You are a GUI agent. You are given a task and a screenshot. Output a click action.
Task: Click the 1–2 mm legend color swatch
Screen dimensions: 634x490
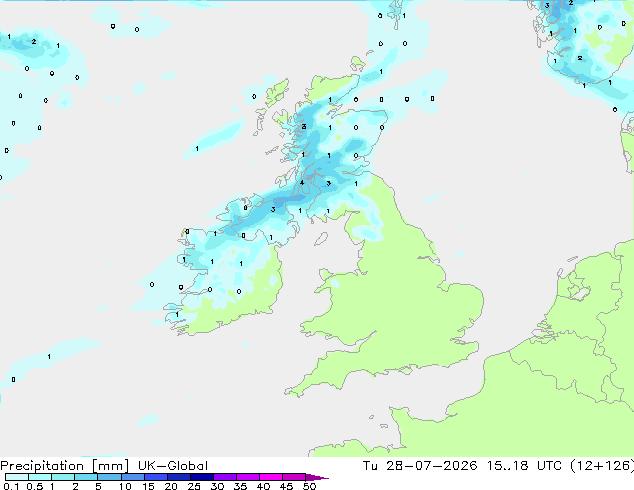[63, 477]
